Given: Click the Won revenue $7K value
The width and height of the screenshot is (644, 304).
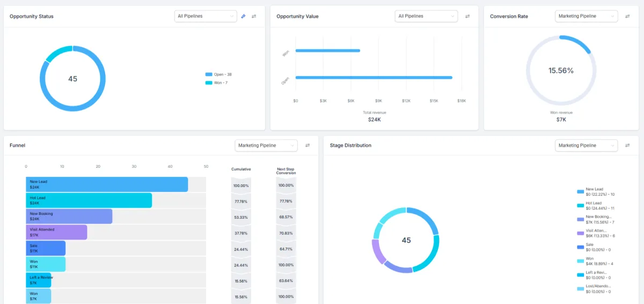Looking at the screenshot, I should 561,120.
